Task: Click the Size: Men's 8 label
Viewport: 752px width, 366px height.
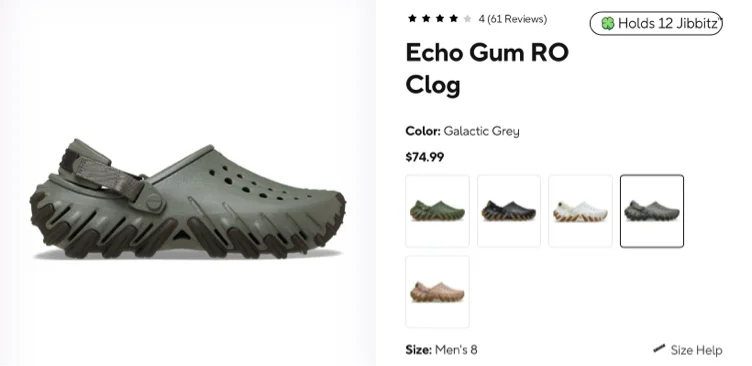Action: 441,350
